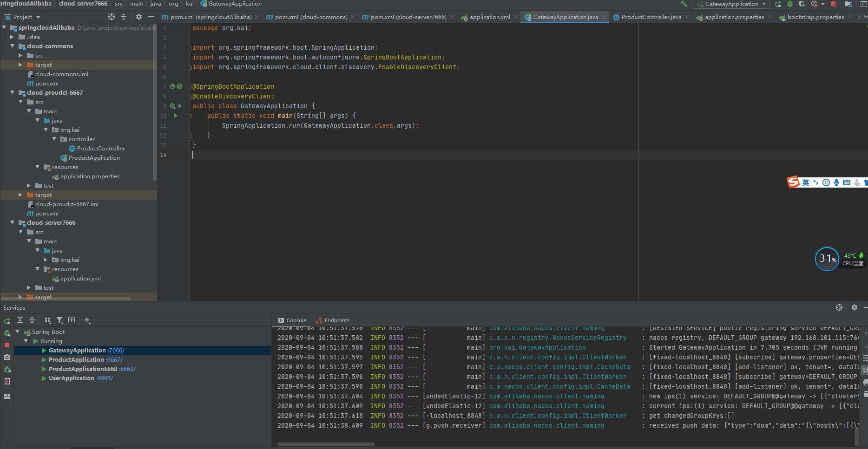This screenshot has height=449, width=868.
Task: Click the run gutter icon on line 10
Action: click(176, 116)
